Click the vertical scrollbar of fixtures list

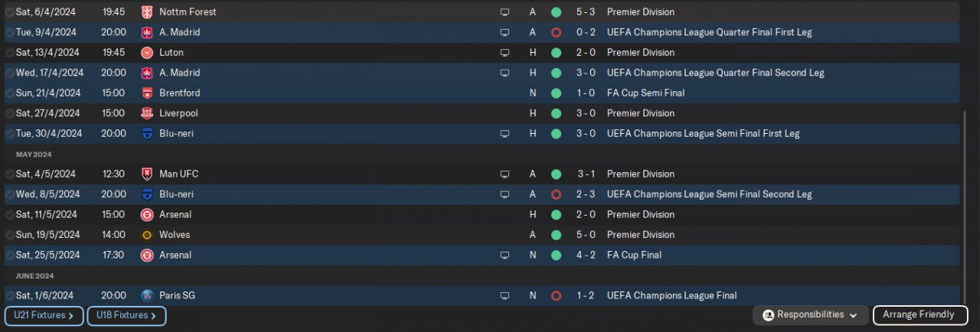[x=964, y=207]
